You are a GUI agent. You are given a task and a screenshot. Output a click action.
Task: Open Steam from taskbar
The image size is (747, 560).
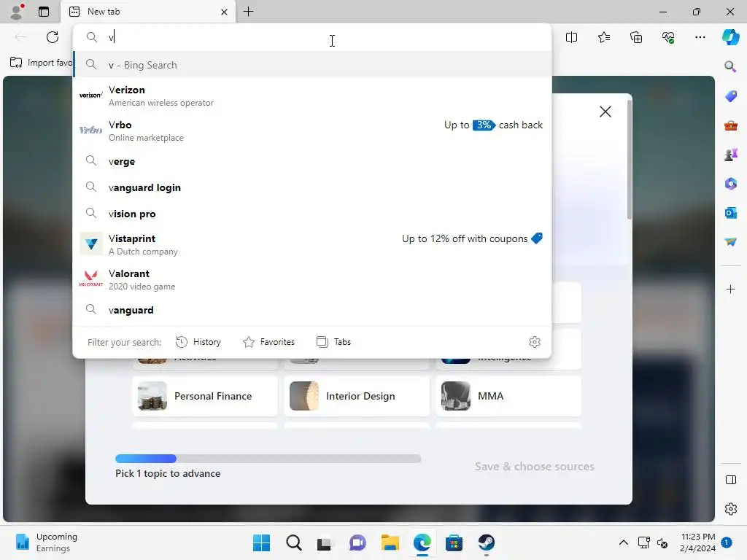(x=486, y=542)
